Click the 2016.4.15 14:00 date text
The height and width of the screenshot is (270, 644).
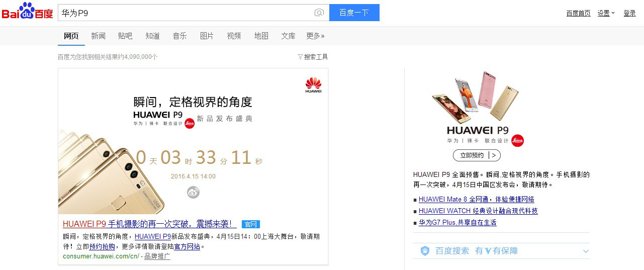193,176
